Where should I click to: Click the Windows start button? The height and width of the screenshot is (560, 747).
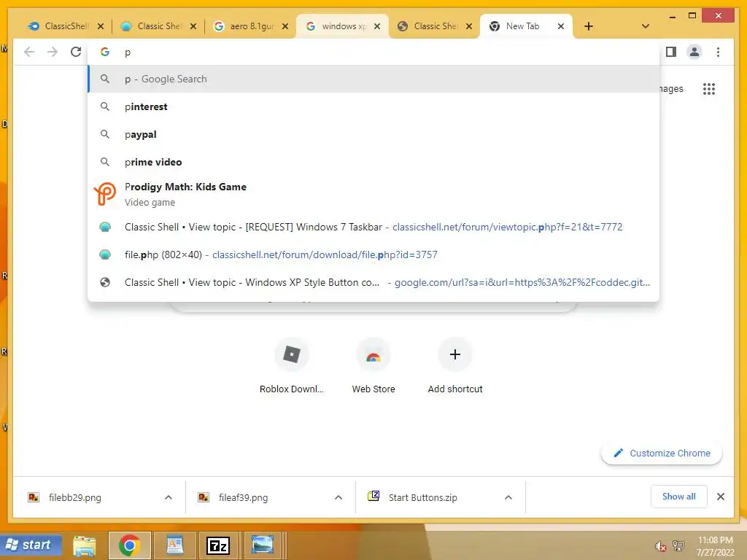click(31, 545)
